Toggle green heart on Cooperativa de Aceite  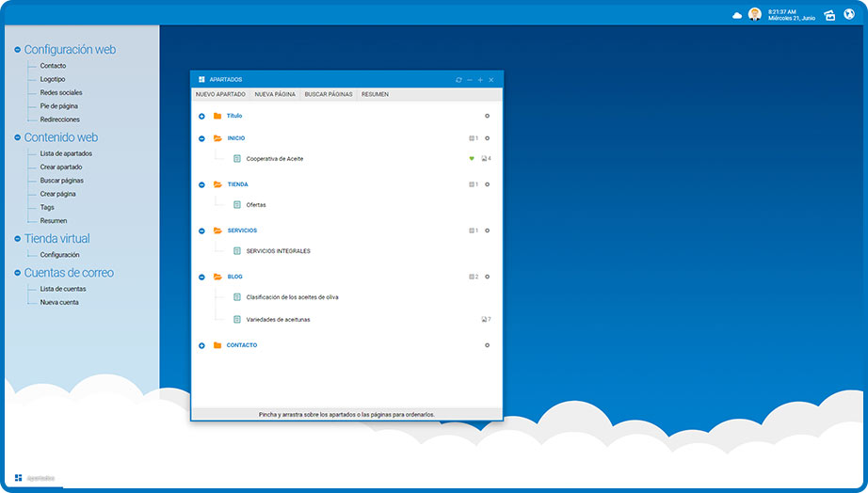472,158
